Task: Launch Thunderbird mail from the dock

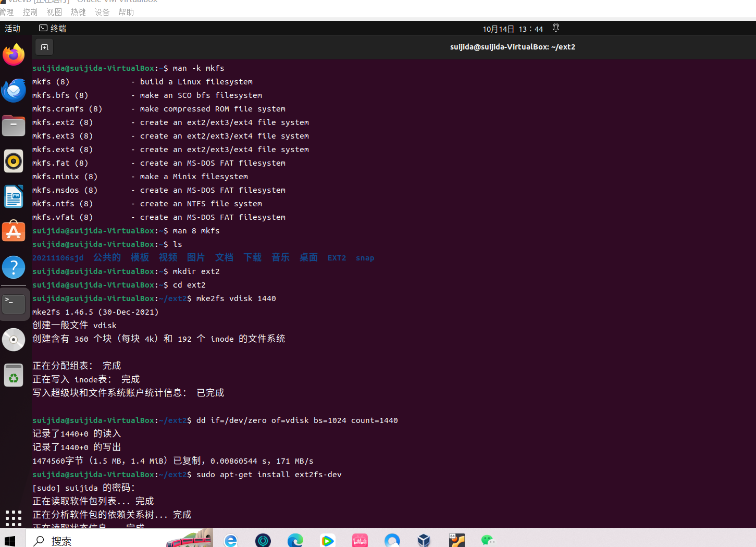Action: 14,90
